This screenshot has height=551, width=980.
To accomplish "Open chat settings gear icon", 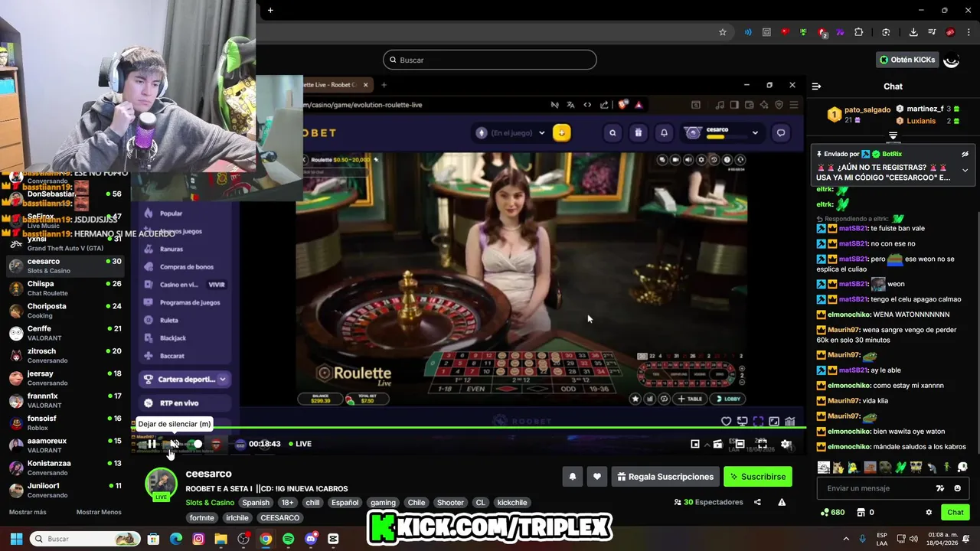I will (929, 513).
